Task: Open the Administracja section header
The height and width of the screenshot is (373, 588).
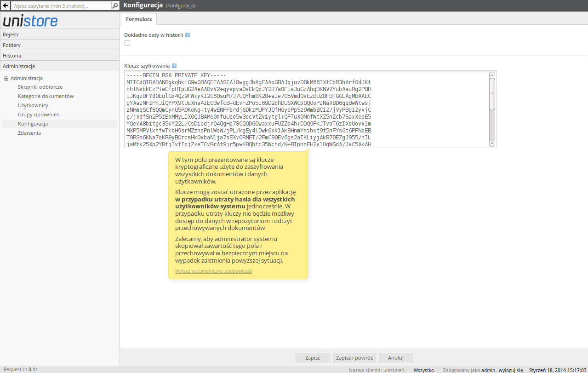Action: (60, 66)
